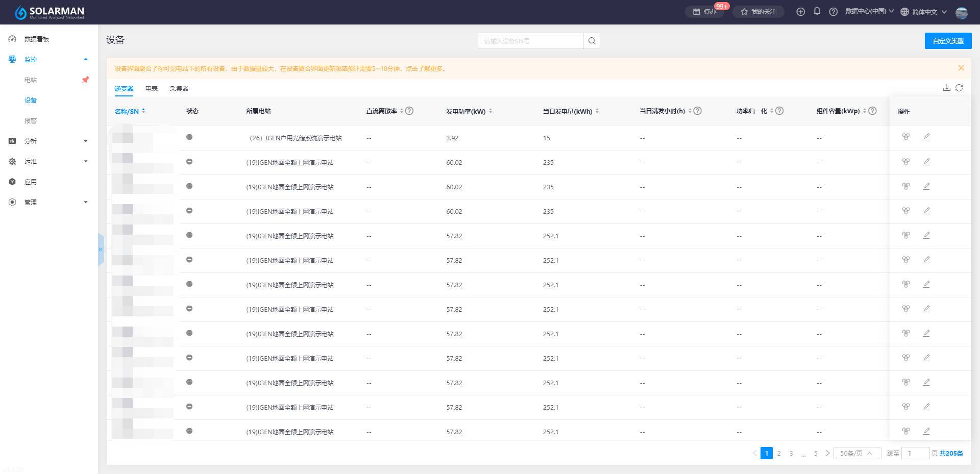Open the notification bell

tap(817, 11)
